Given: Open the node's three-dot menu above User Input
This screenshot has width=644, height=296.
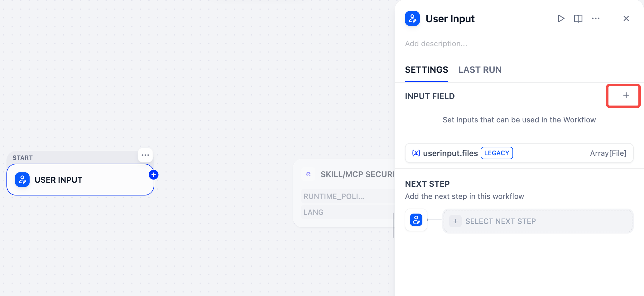Looking at the screenshot, I should (145, 155).
